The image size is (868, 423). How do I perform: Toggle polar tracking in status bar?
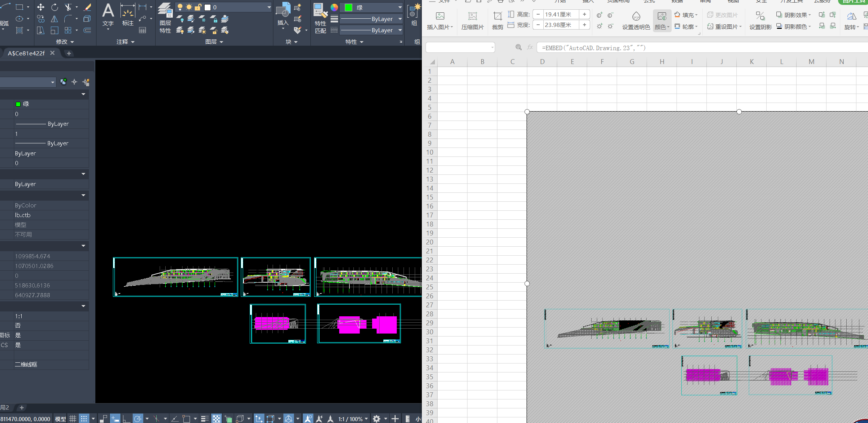click(x=138, y=419)
